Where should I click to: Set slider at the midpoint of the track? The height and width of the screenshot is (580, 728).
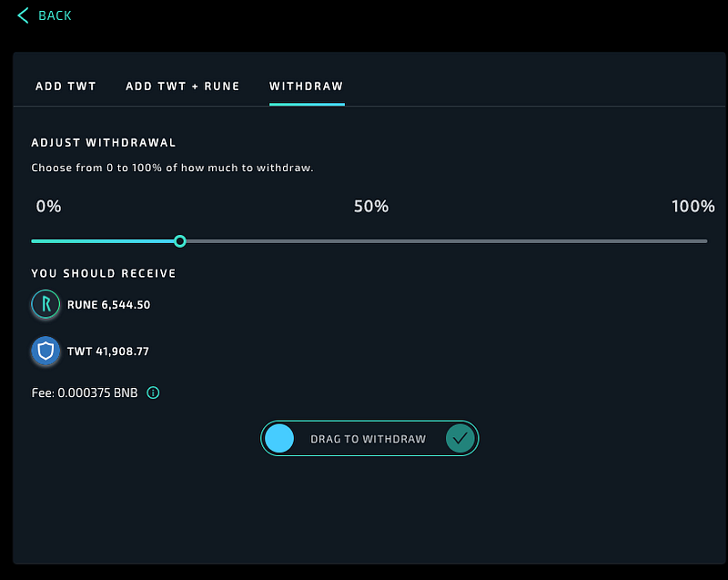369,241
